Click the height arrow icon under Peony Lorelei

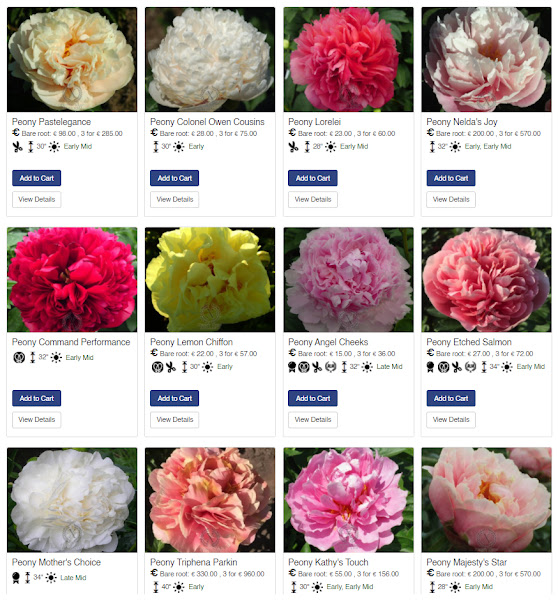click(307, 147)
